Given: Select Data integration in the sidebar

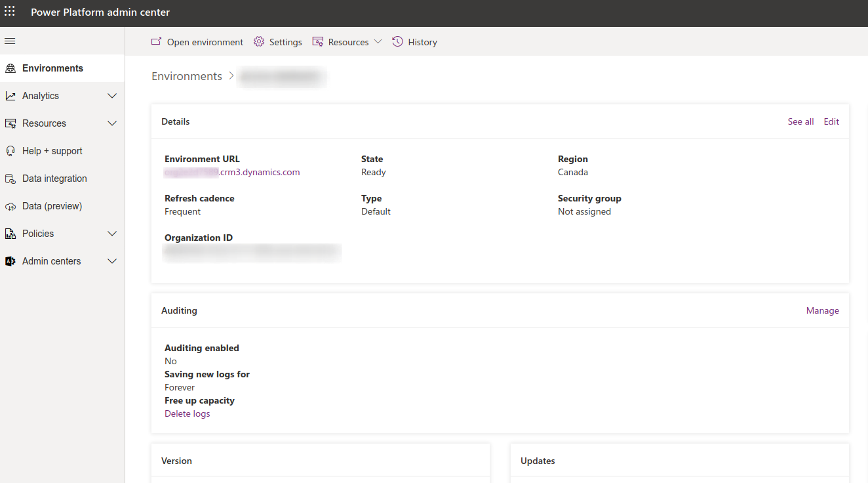Looking at the screenshot, I should pos(62,178).
